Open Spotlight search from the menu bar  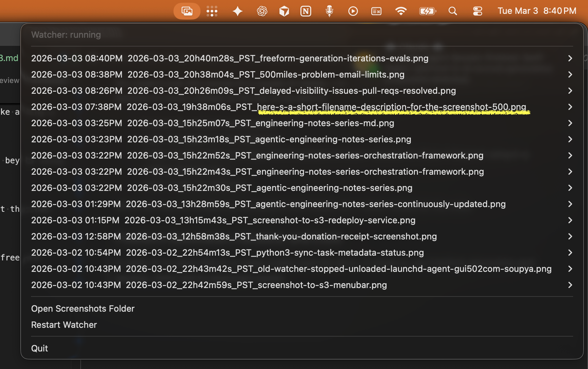(453, 11)
